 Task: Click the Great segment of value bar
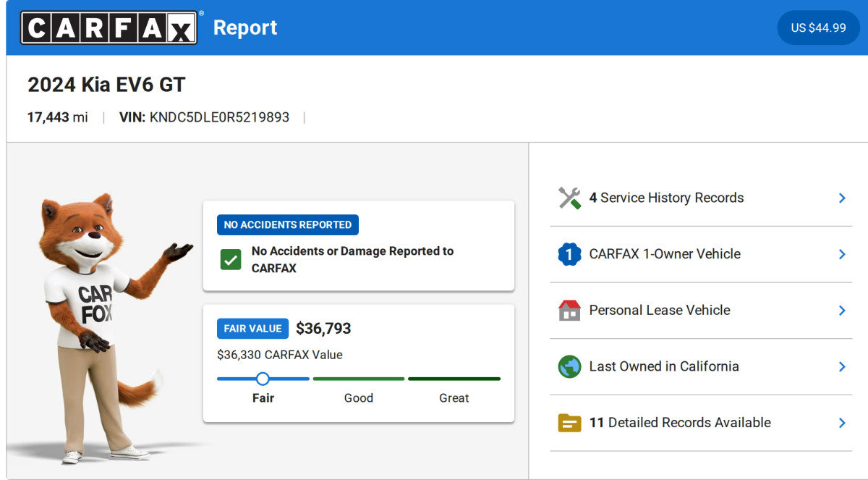coord(454,379)
